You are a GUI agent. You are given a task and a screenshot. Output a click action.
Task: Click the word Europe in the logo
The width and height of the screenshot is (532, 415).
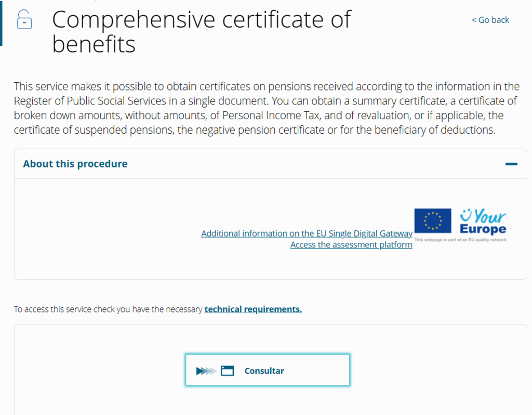[483, 229]
